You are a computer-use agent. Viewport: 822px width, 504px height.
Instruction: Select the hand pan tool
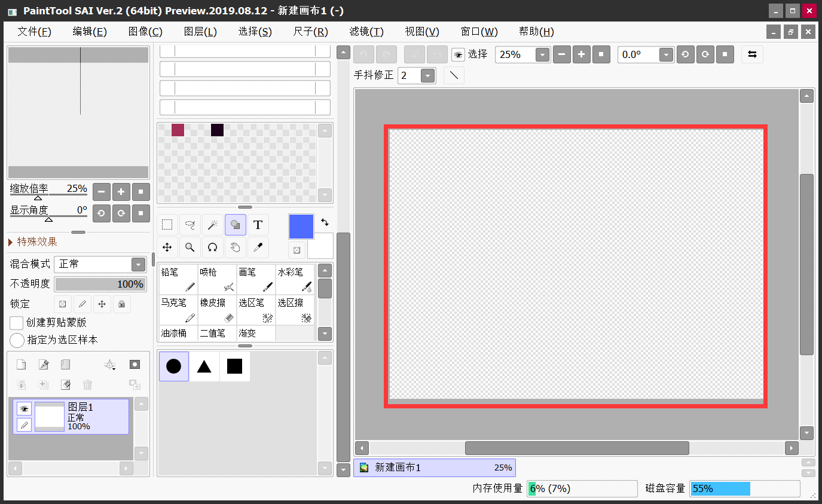pyautogui.click(x=236, y=247)
